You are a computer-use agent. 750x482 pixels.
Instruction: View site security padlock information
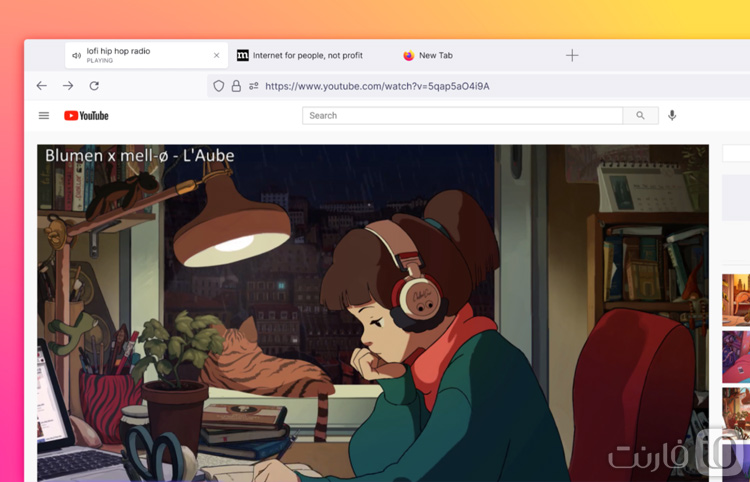click(236, 86)
